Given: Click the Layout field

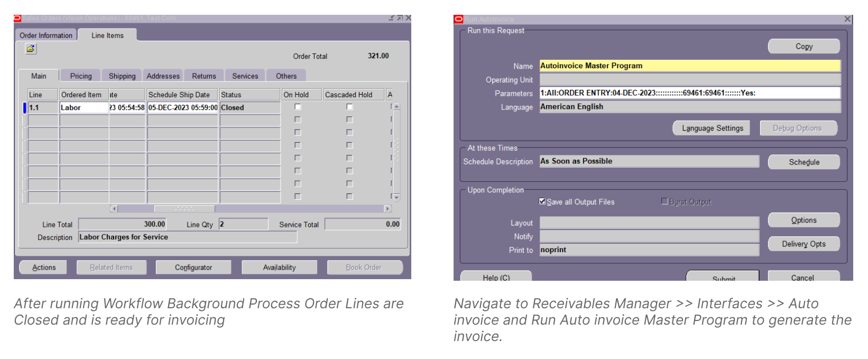Looking at the screenshot, I should pos(649,223).
